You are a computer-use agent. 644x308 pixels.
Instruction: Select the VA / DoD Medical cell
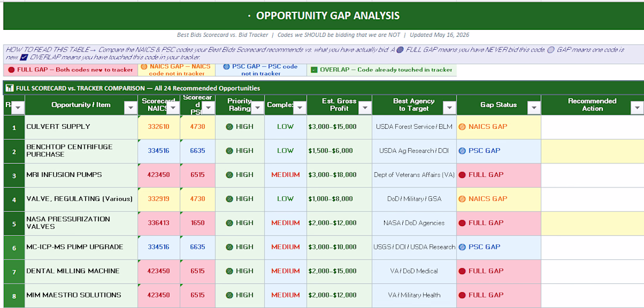point(415,271)
